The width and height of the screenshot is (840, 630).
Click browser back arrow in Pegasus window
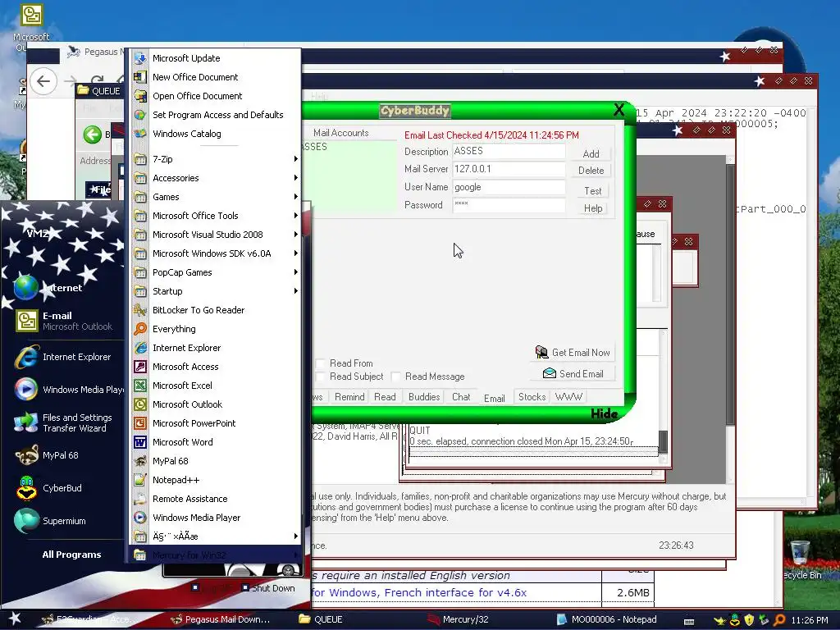pos(43,81)
